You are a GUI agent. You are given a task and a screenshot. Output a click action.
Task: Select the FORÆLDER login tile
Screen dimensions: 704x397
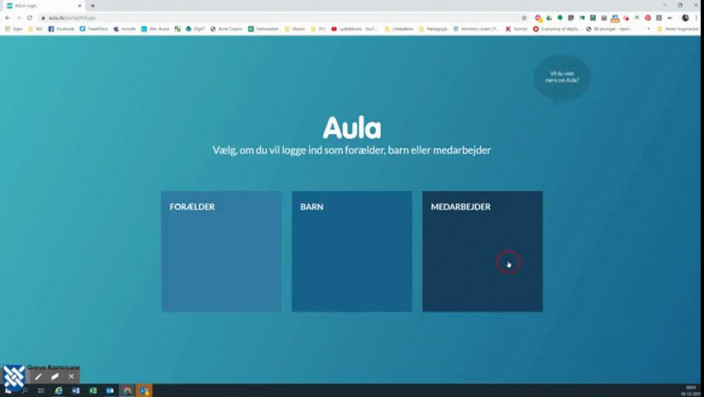[221, 251]
